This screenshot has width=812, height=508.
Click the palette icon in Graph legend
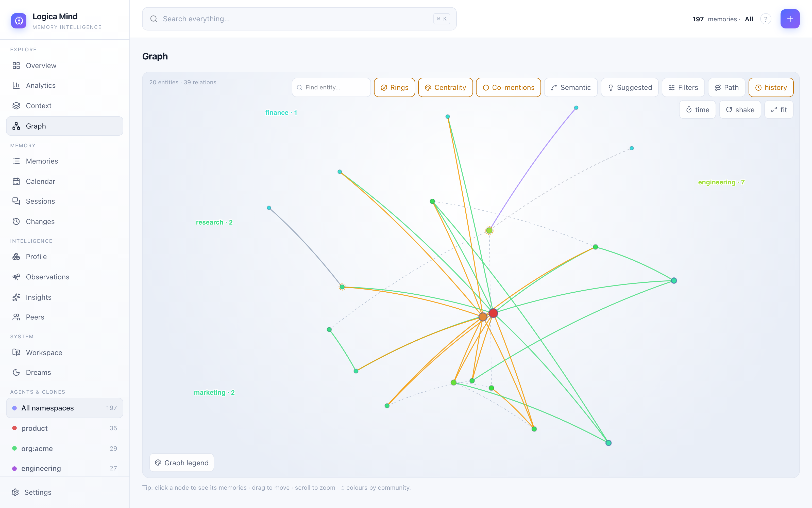[158, 463]
